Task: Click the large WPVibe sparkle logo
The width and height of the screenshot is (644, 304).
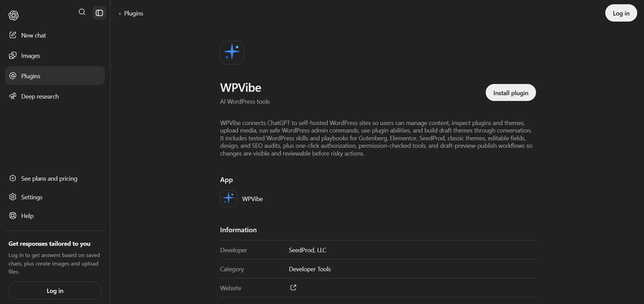Action: coord(232,53)
